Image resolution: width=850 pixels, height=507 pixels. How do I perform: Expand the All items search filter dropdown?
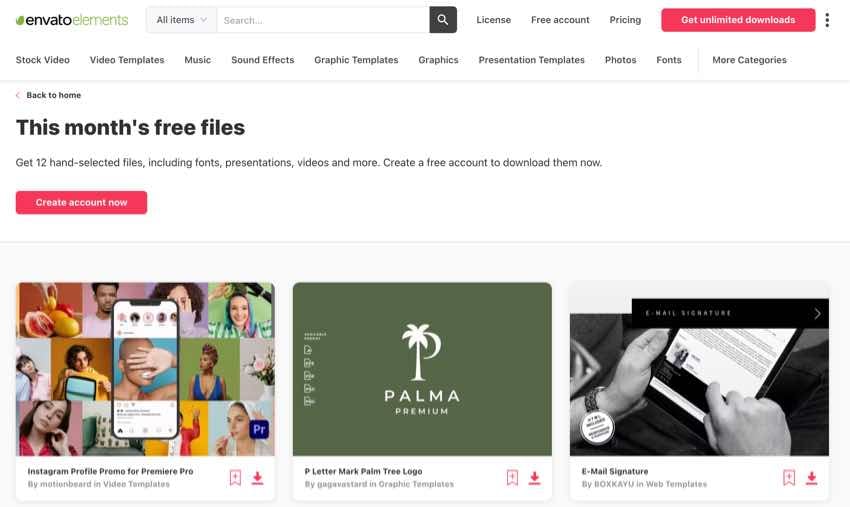(181, 20)
